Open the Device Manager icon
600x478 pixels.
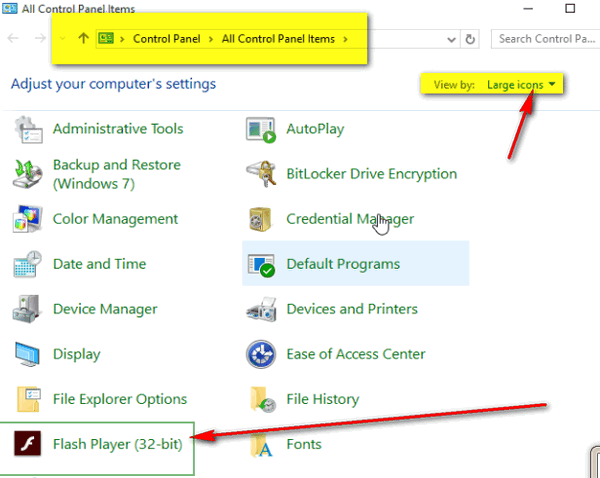[27, 309]
